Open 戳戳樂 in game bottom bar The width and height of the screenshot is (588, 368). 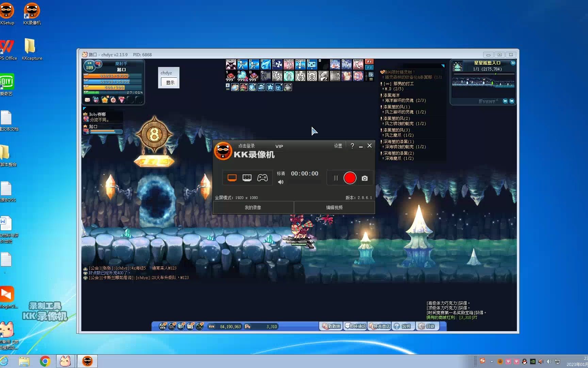(x=331, y=326)
